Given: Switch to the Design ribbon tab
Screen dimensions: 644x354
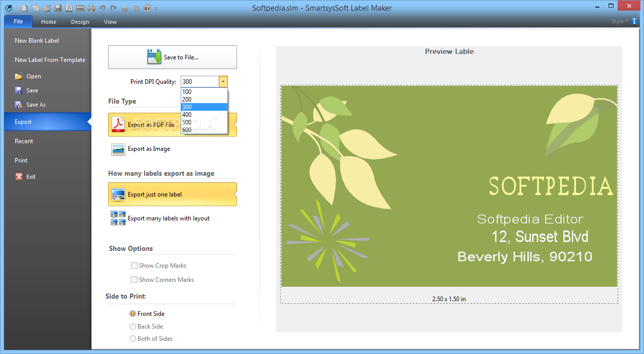Looking at the screenshot, I should click(80, 22).
